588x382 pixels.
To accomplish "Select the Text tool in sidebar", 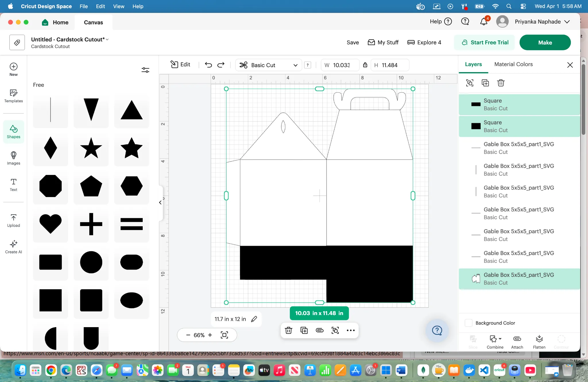I will (x=13, y=185).
